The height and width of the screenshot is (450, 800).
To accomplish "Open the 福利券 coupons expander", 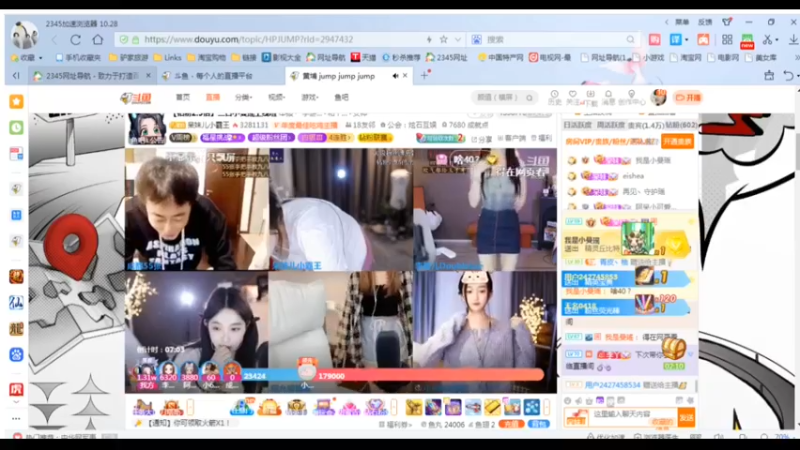I will 396,424.
